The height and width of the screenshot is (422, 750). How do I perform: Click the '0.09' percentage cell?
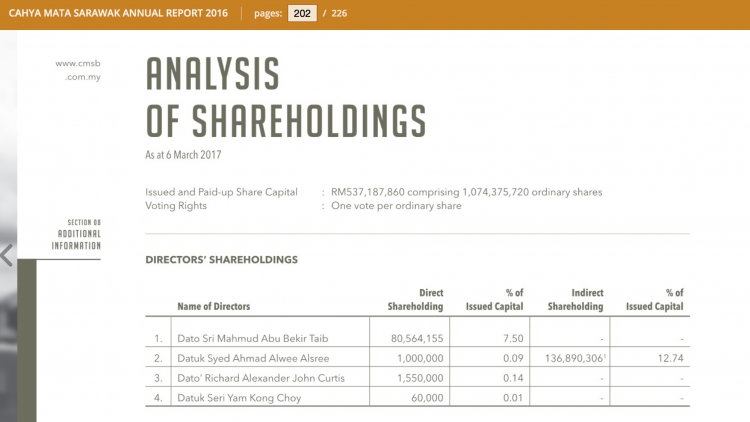(x=513, y=358)
